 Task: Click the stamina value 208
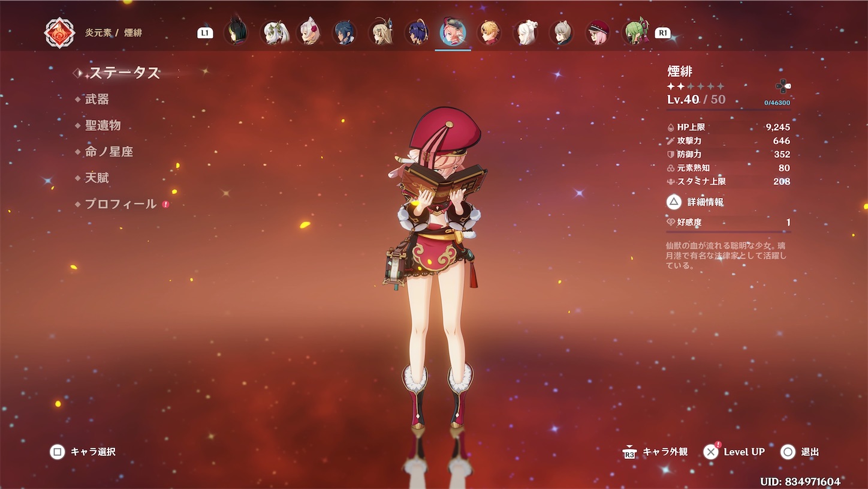(782, 181)
